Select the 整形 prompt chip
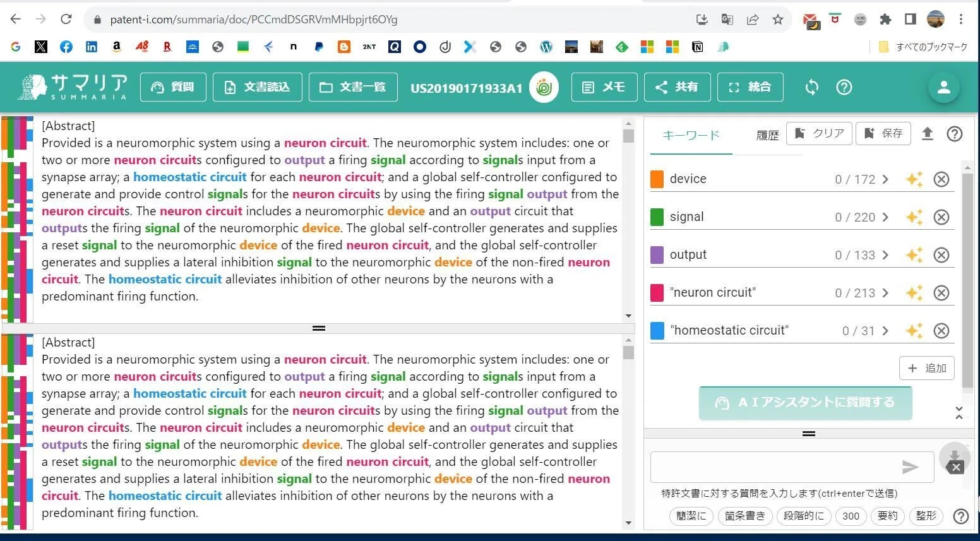The image size is (980, 541). click(x=926, y=516)
